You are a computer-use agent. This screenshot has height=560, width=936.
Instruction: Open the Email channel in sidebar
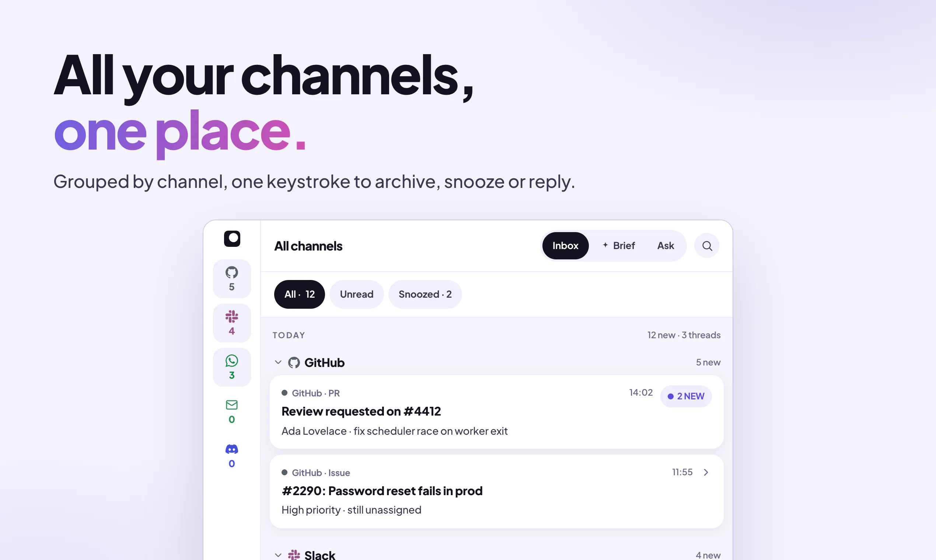tap(232, 411)
